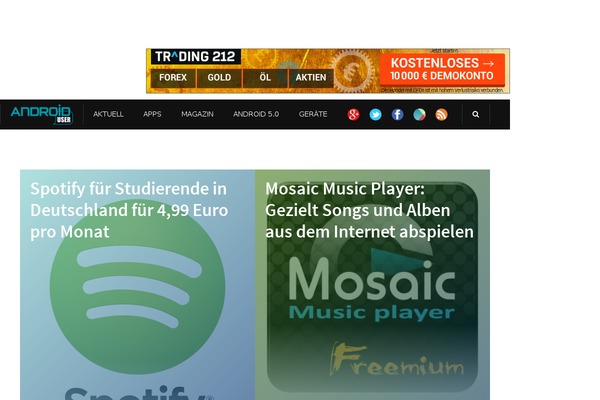Open the orange RSS feed icon
Viewport: 600px width, 400px height.
point(441,114)
